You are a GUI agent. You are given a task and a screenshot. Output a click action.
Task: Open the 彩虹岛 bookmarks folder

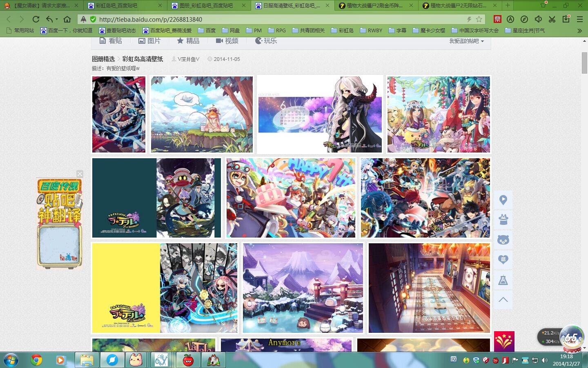click(x=342, y=30)
